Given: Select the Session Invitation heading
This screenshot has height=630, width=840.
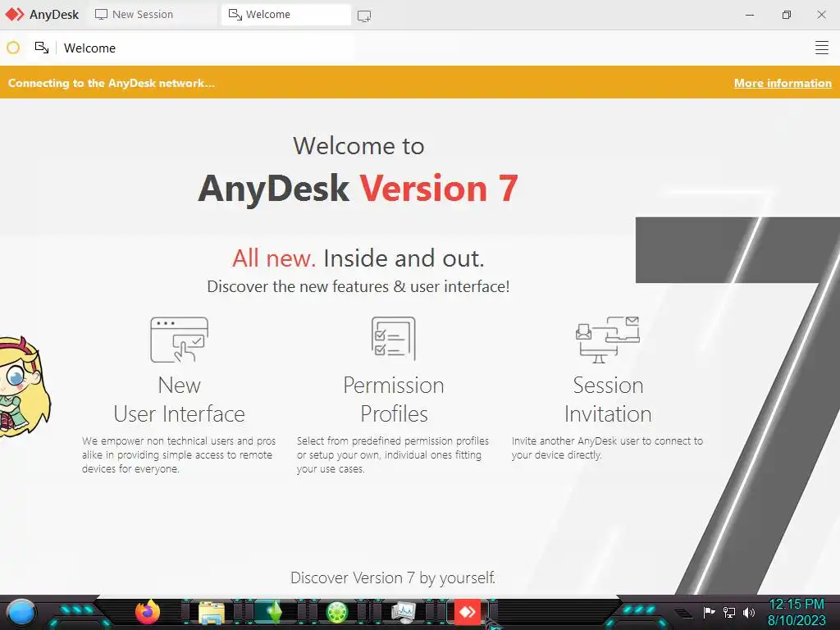Looking at the screenshot, I should pyautogui.click(x=608, y=399).
